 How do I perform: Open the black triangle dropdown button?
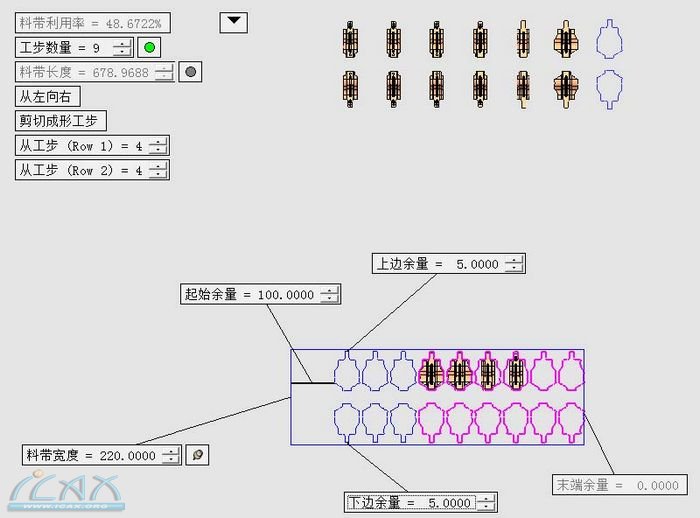click(233, 22)
